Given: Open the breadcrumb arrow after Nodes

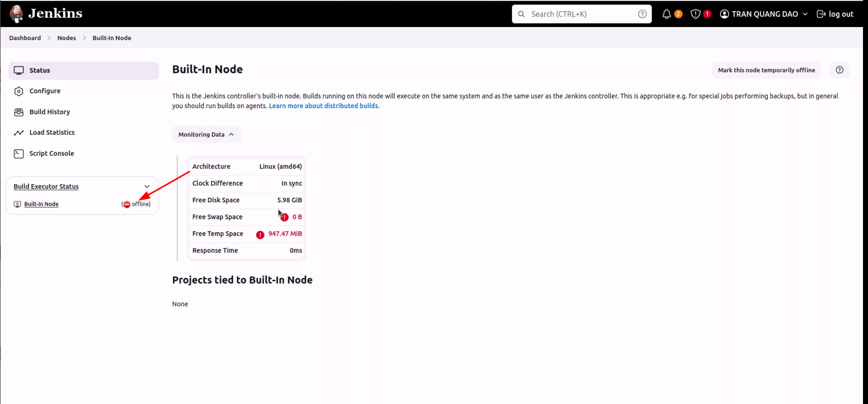Looking at the screenshot, I should 84,38.
